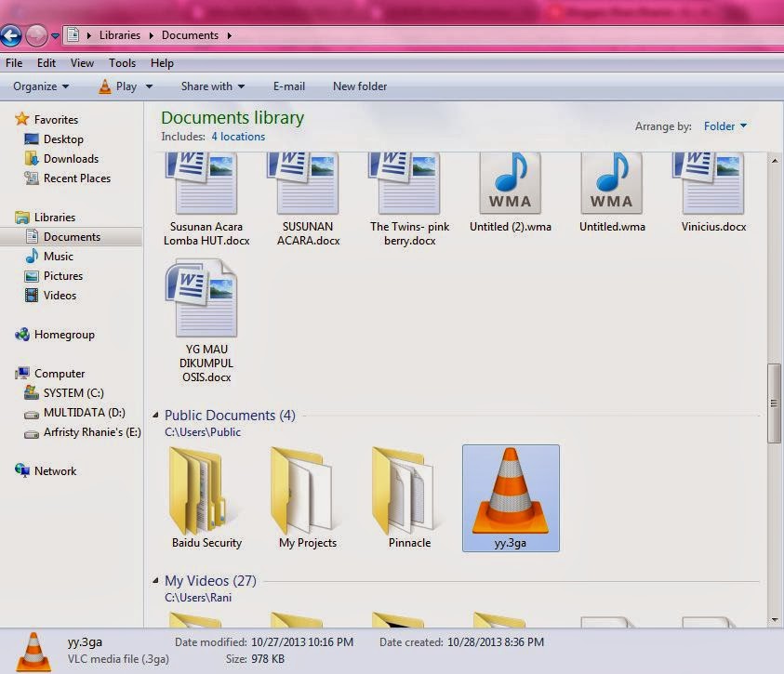Select Documents library in the sidebar
This screenshot has height=674, width=784.
click(x=71, y=237)
